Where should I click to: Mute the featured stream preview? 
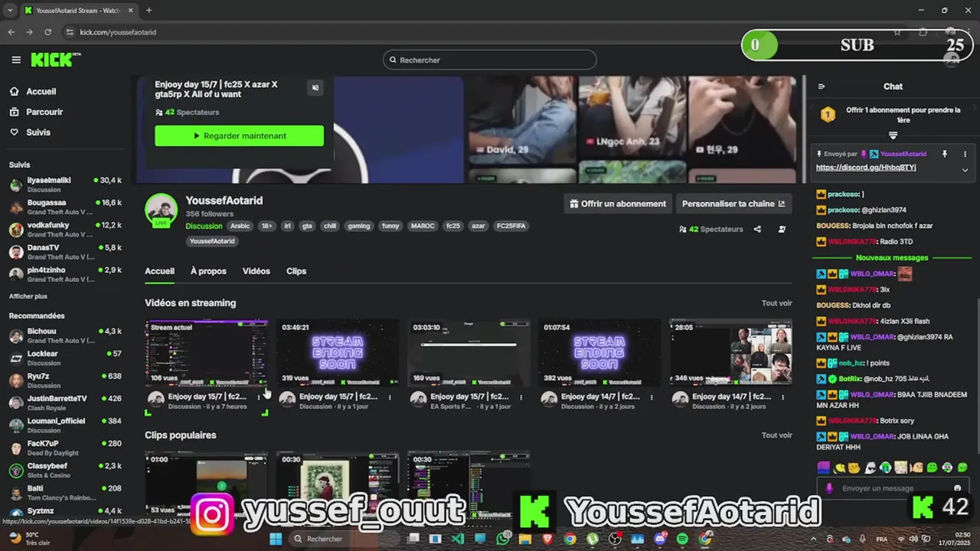pyautogui.click(x=315, y=88)
